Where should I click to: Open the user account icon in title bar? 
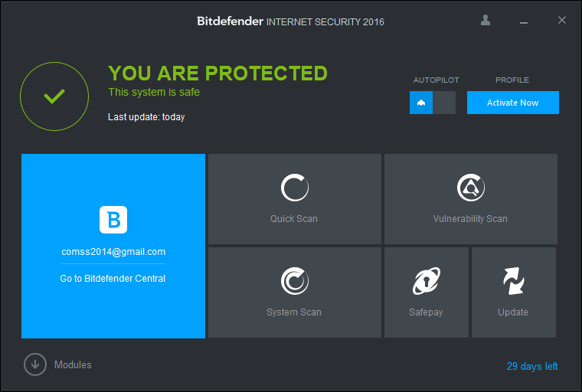pos(485,20)
